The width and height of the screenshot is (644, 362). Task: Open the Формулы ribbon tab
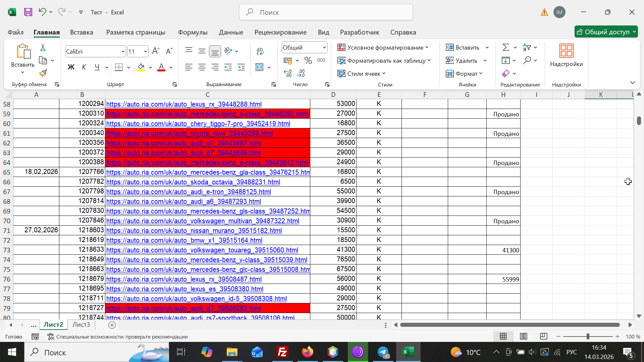193,32
